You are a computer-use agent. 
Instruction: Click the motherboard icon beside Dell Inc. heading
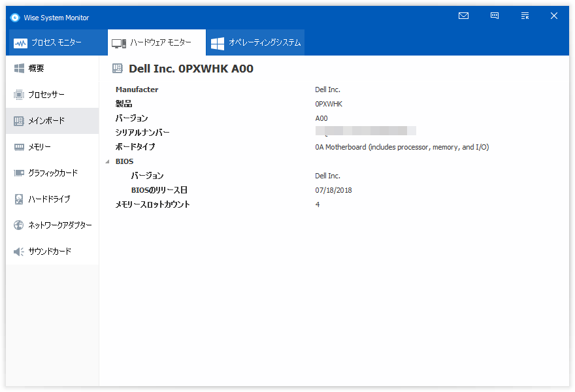coord(118,68)
